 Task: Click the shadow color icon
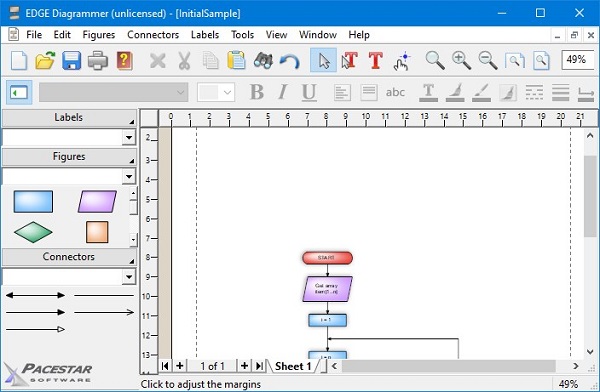tap(508, 93)
